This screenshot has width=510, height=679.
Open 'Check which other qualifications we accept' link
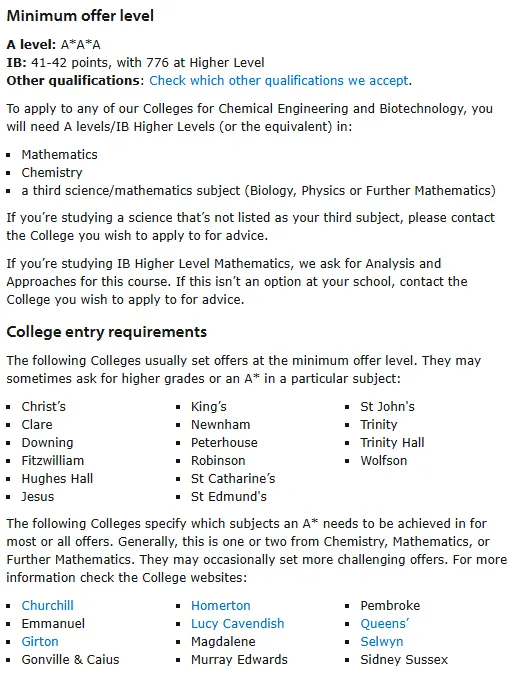279,81
